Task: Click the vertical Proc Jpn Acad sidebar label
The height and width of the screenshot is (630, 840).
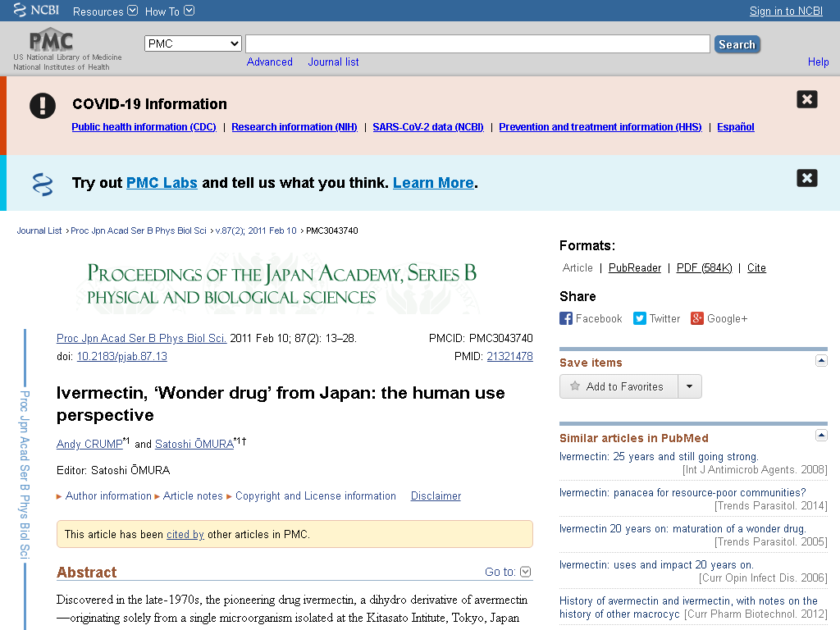Action: [x=25, y=475]
